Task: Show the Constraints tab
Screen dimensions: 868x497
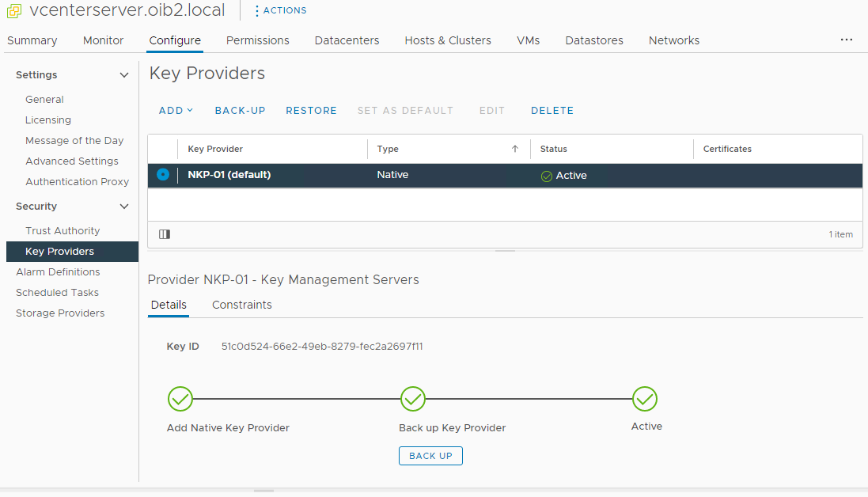Action: pos(242,305)
